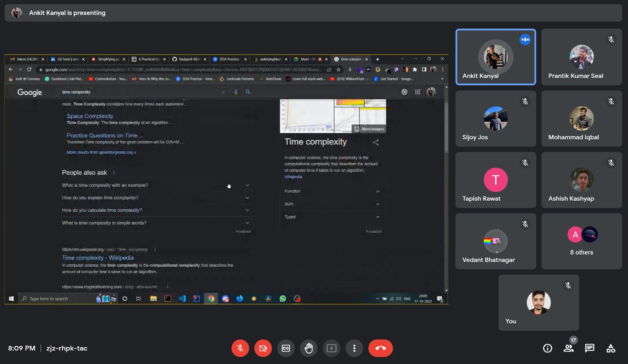Screen dimensions: 628x364
Task: Switch to the DSA Practice tab
Action: click(x=229, y=59)
